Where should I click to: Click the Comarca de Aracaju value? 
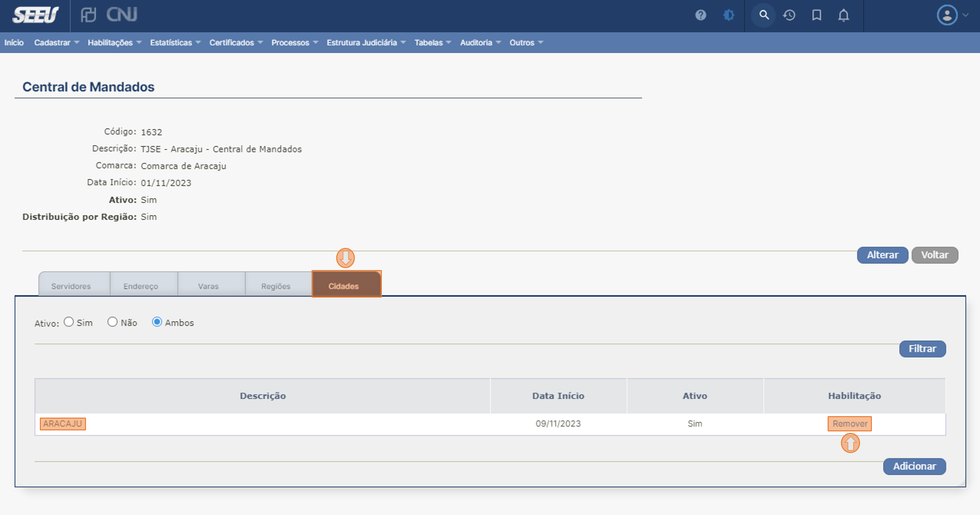tap(183, 166)
